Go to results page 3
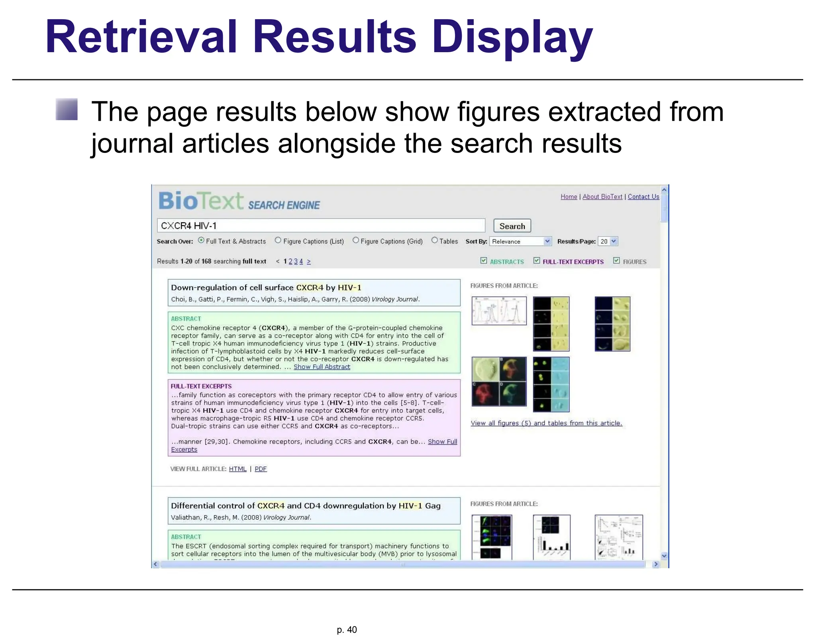Viewport: 816px width, 644px height. [296, 261]
